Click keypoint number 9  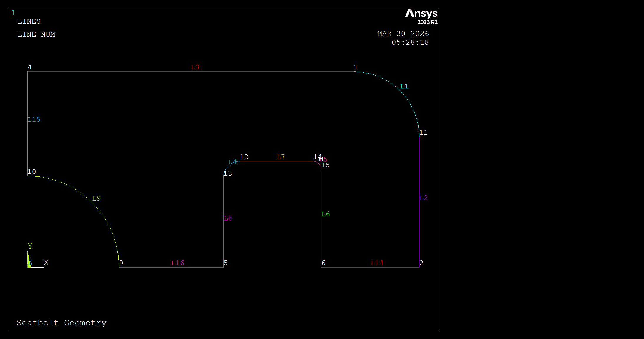(x=121, y=263)
